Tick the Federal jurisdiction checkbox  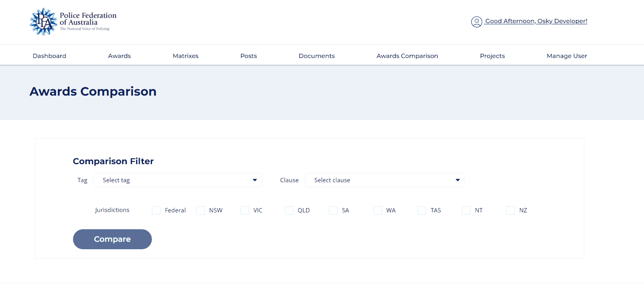(x=156, y=210)
